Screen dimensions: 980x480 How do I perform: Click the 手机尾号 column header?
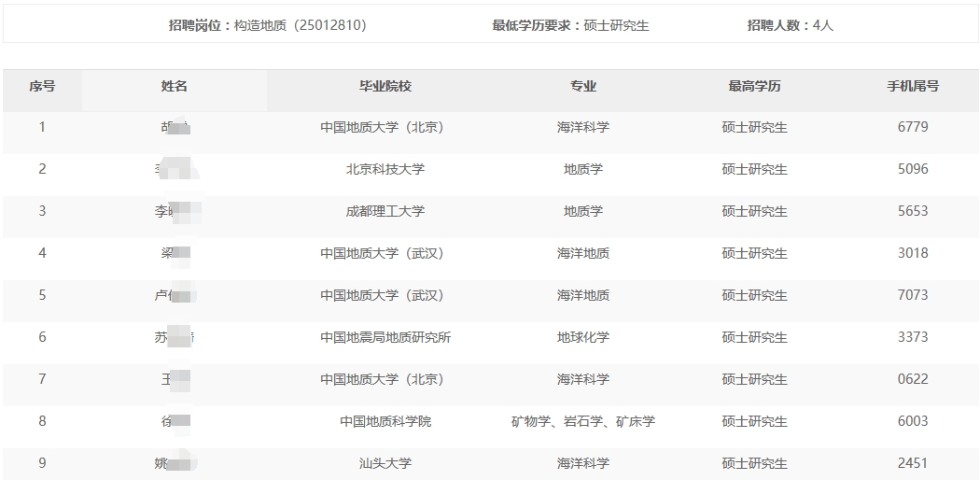click(912, 86)
